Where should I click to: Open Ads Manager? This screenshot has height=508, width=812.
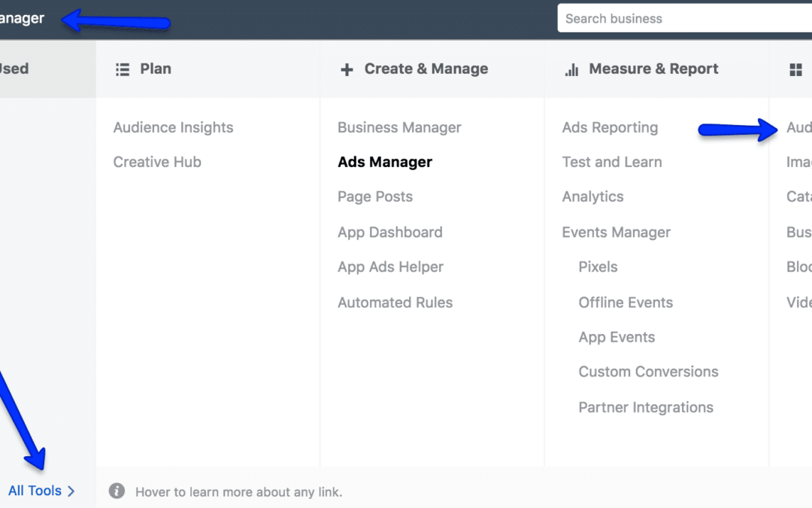[x=385, y=163]
